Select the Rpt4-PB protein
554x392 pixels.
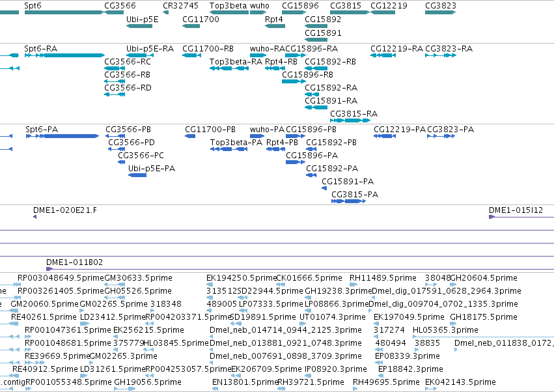tap(275, 149)
